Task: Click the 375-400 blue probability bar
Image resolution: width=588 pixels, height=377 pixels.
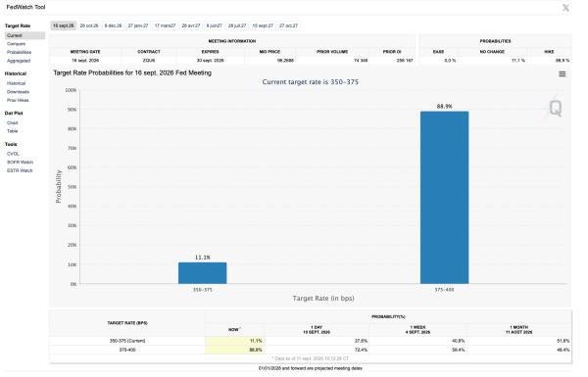Action: [444, 198]
